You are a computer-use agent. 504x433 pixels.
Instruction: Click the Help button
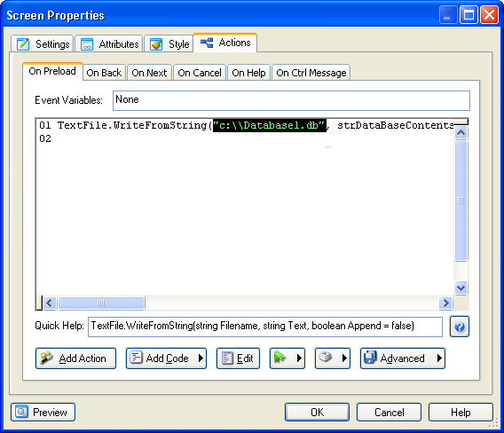tap(461, 412)
